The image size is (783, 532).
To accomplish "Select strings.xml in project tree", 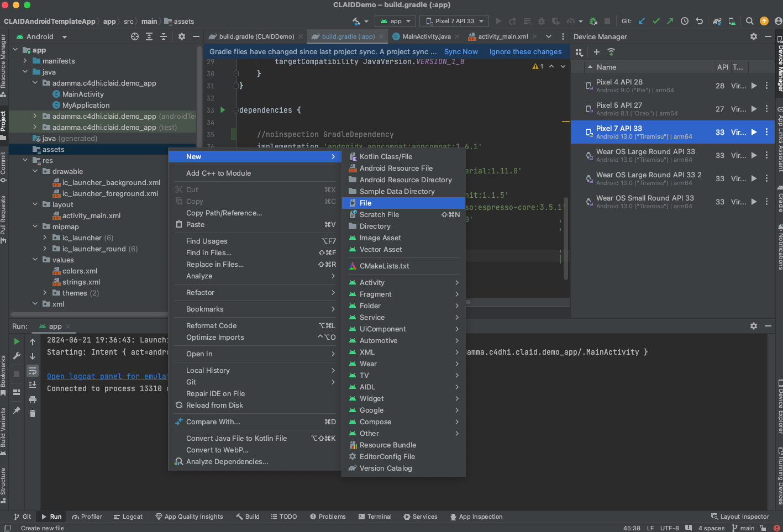I will click(81, 282).
